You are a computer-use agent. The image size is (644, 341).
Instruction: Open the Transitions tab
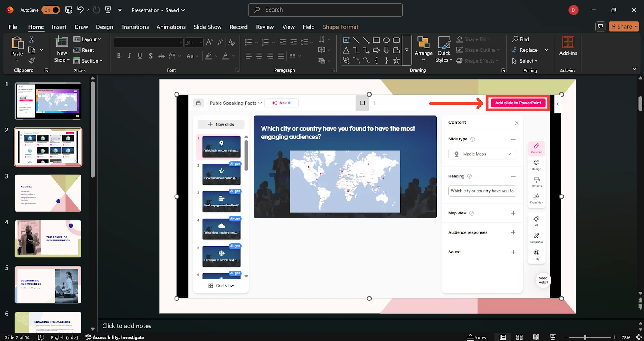coord(135,27)
